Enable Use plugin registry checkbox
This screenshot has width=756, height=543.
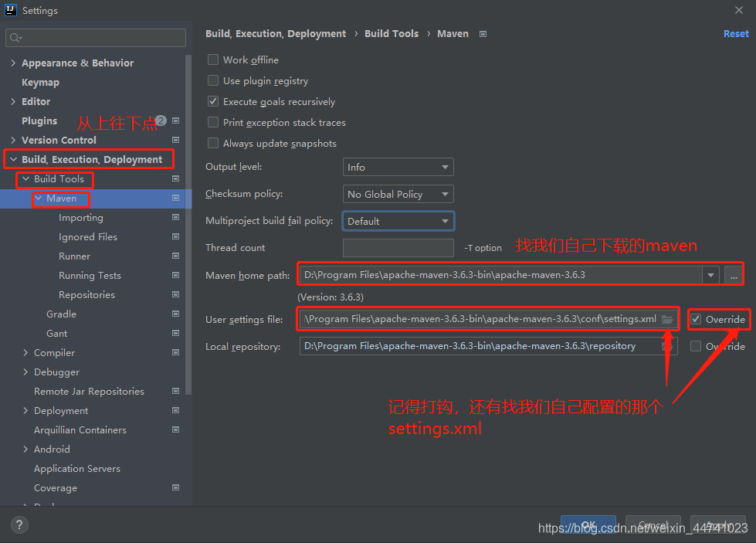[212, 80]
